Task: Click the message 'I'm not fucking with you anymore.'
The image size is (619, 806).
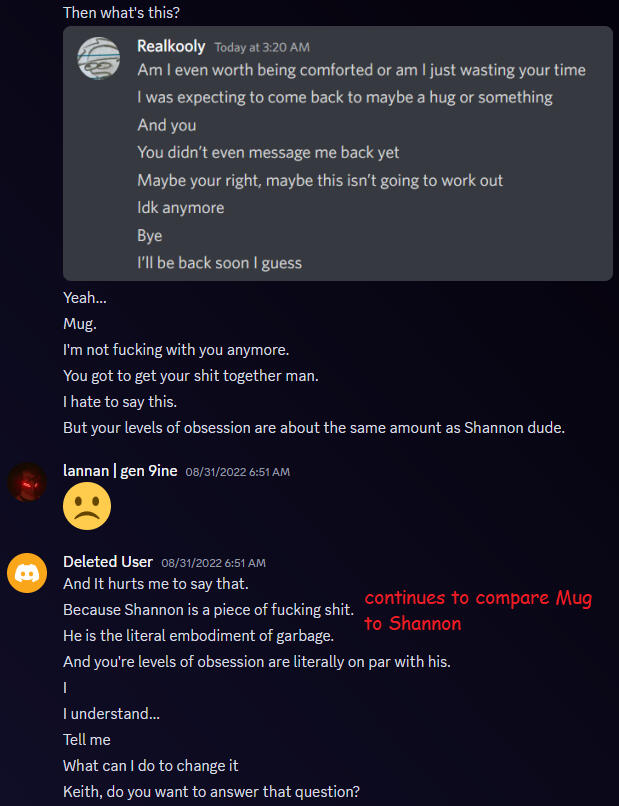Action: [x=176, y=350]
